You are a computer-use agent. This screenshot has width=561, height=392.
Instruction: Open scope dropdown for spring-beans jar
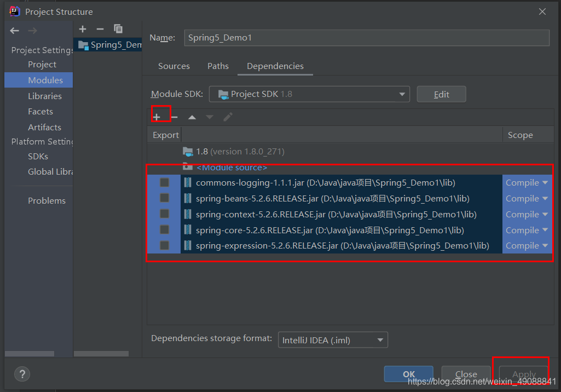[527, 198]
